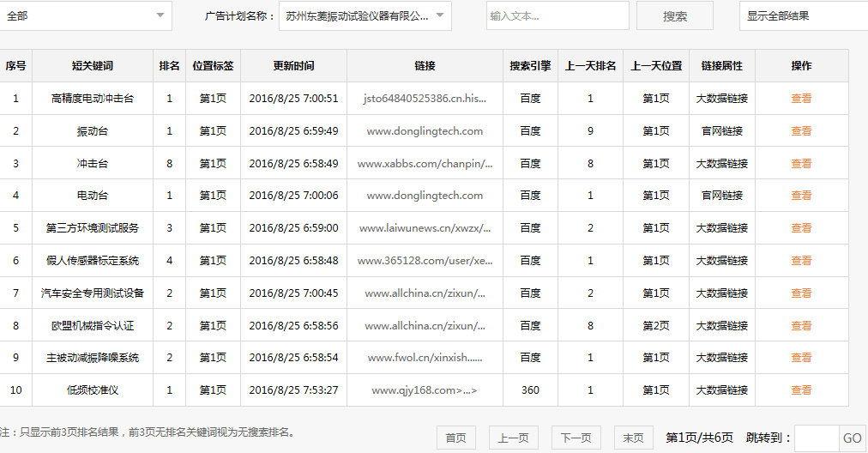This screenshot has width=868, height=453.
Task: Click 查看 for 电动台 row
Action: (801, 196)
